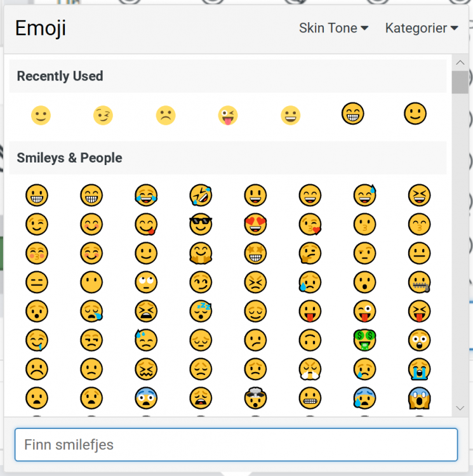The width and height of the screenshot is (473, 476).
Task: Choose the frowning face in Recently Used
Action: point(165,116)
